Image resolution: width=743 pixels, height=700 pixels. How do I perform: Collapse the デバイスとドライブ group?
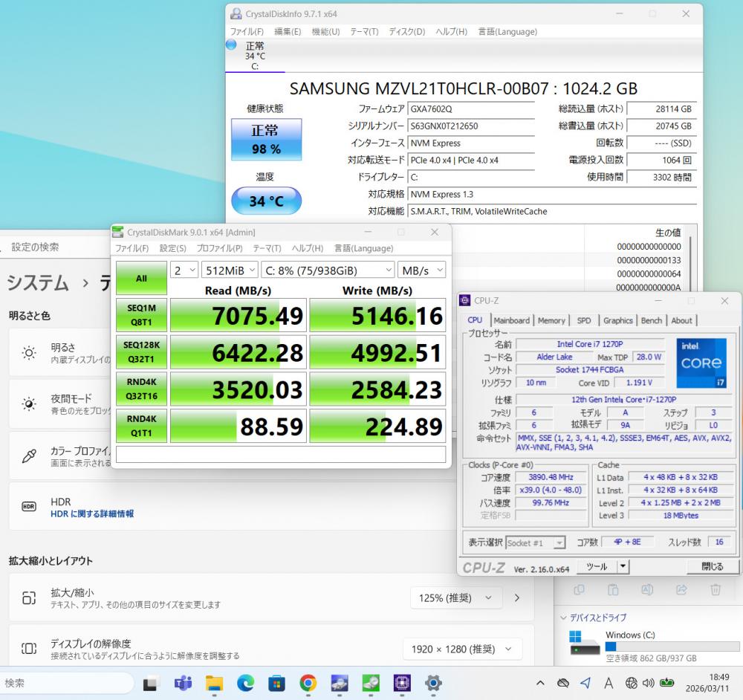[562, 618]
